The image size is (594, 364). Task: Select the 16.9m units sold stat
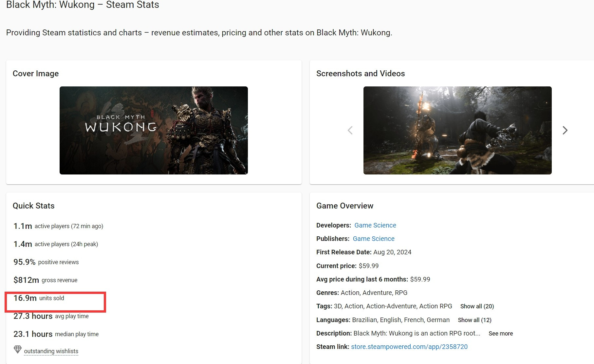[39, 298]
